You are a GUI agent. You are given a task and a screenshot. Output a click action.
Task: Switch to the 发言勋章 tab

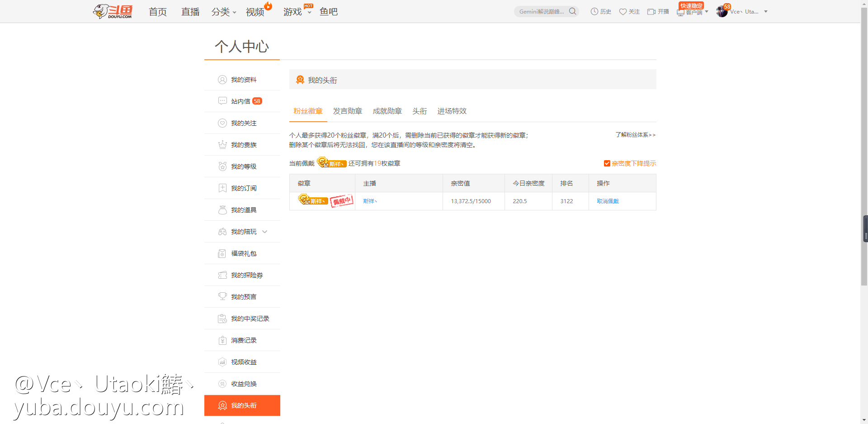point(347,111)
